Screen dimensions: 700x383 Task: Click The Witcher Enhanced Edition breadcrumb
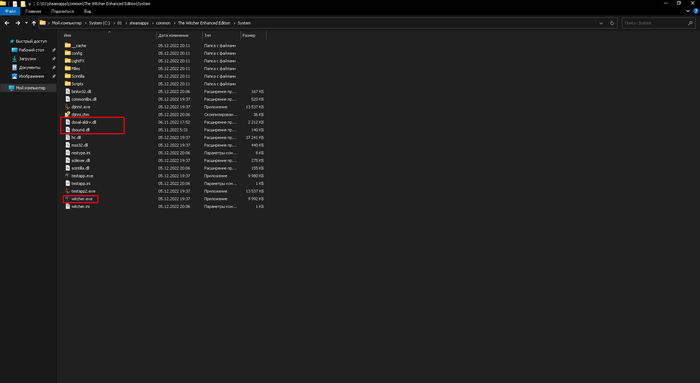click(204, 23)
